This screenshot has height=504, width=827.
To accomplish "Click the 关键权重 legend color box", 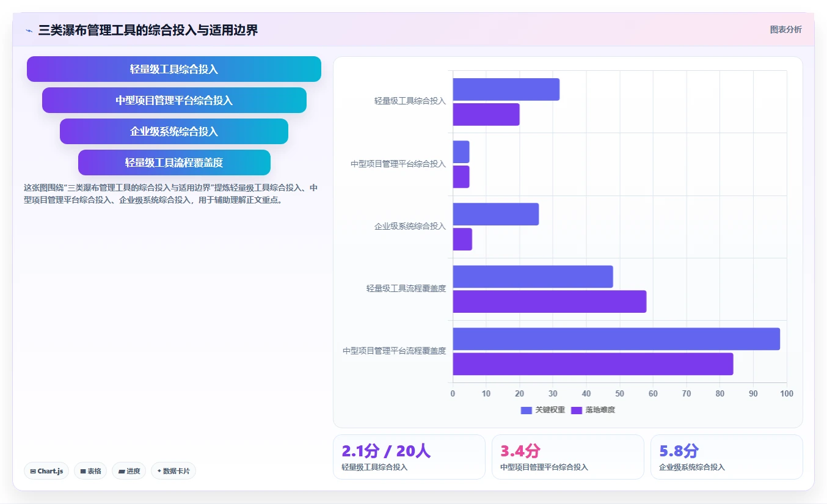I will (526, 411).
